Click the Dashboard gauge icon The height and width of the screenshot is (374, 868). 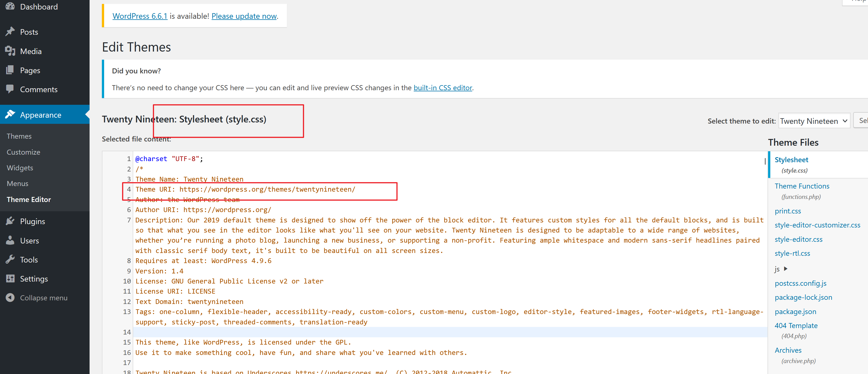coord(10,6)
